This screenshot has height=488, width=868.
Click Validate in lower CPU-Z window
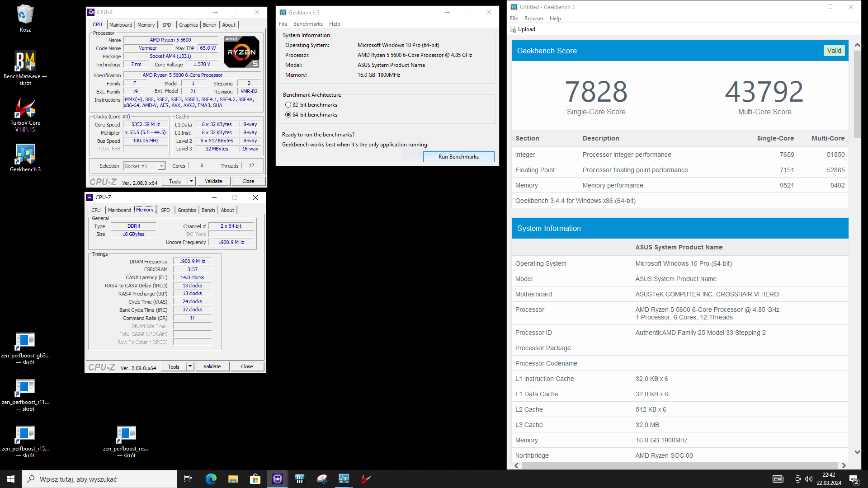[x=212, y=366]
